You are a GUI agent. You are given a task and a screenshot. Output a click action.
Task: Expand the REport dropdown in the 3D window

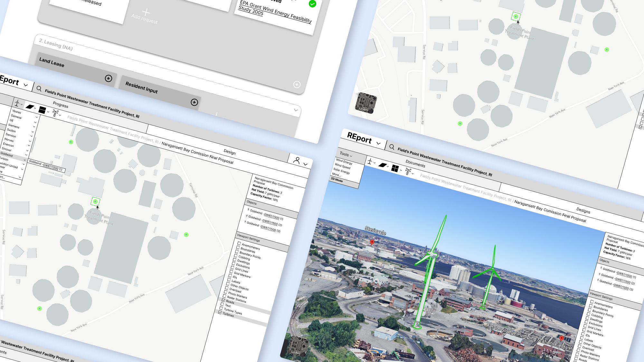click(x=378, y=143)
